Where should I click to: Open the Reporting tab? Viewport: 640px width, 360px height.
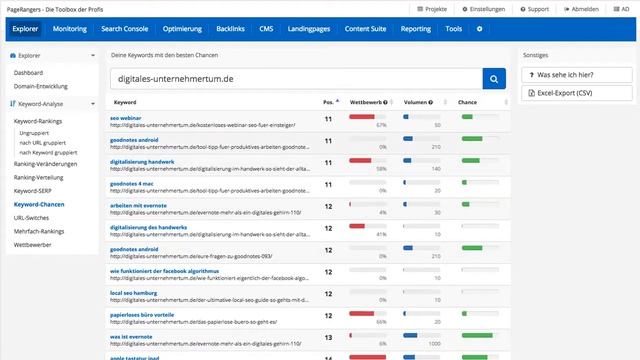click(x=416, y=29)
